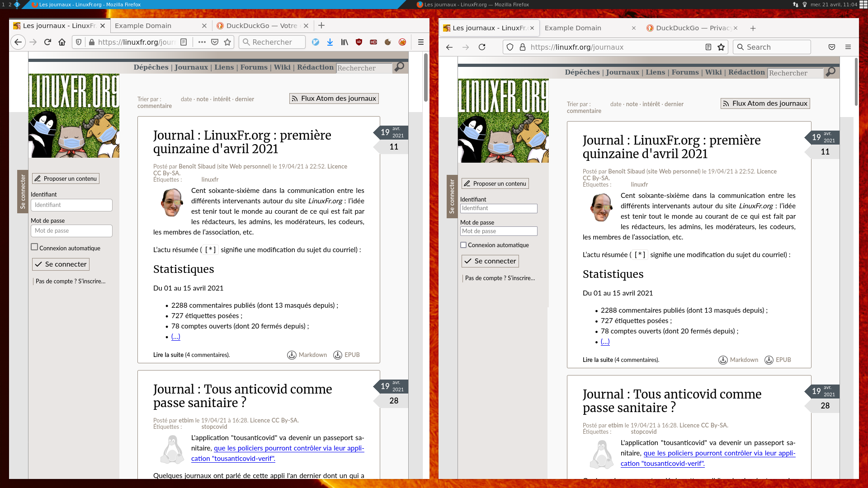The width and height of the screenshot is (868, 488).
Task: Open 'Journaux' nav item in left page
Action: point(191,67)
